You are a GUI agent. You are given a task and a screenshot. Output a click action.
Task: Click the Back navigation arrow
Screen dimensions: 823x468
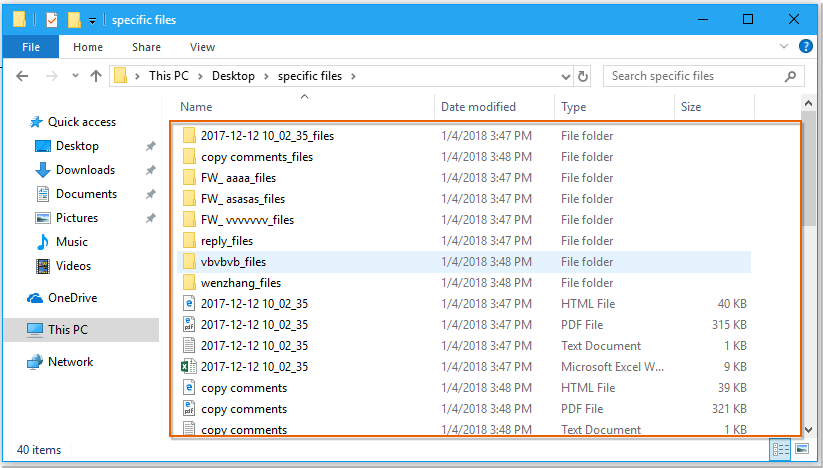tap(22, 76)
